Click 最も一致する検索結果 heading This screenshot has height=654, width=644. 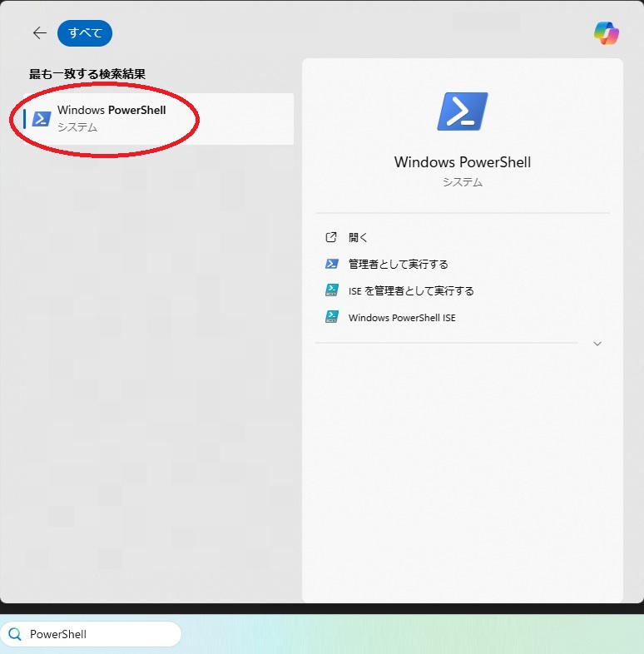(x=87, y=74)
